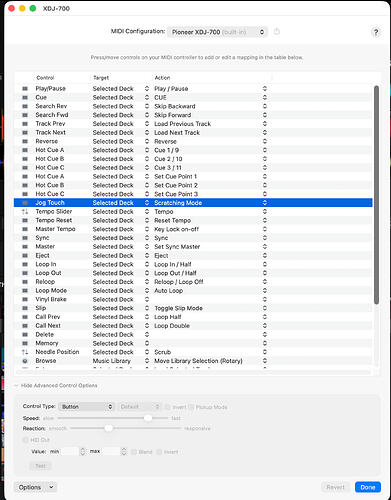Click the button icon in the Reverse row

tap(25, 141)
